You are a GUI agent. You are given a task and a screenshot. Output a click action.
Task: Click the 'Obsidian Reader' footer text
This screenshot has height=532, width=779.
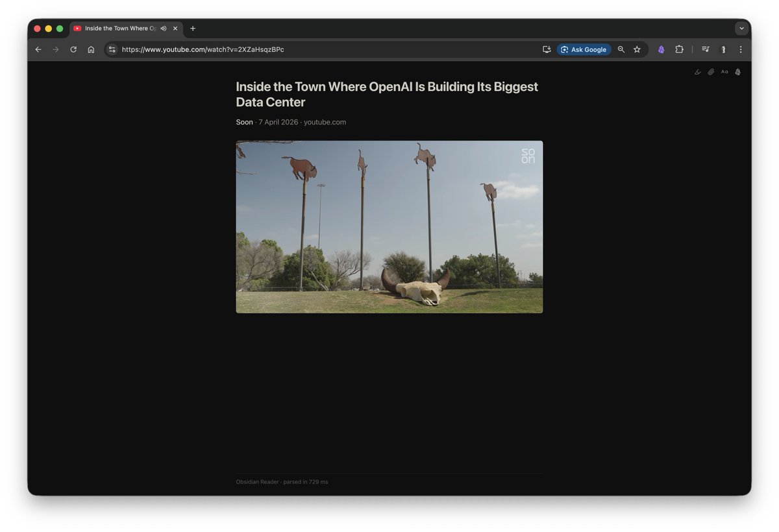(257, 482)
